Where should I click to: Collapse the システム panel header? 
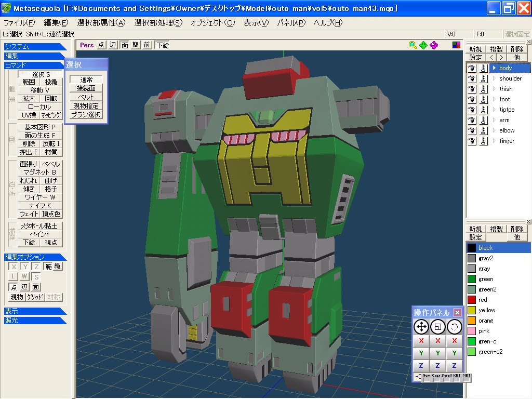[x=35, y=46]
